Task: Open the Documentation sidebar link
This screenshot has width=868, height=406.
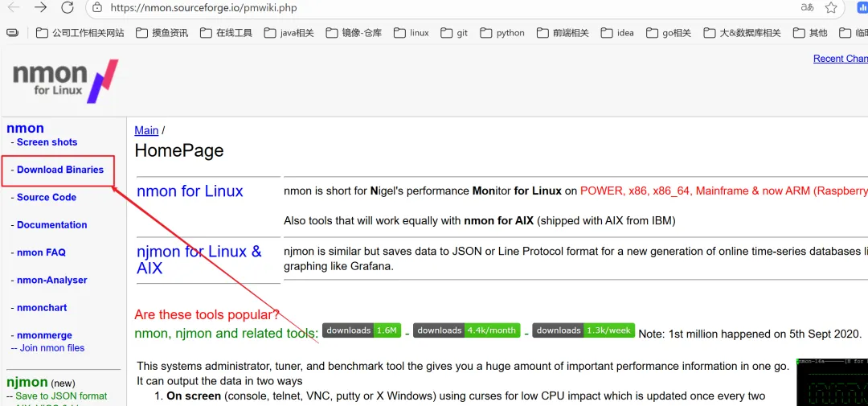Action: 52,225
